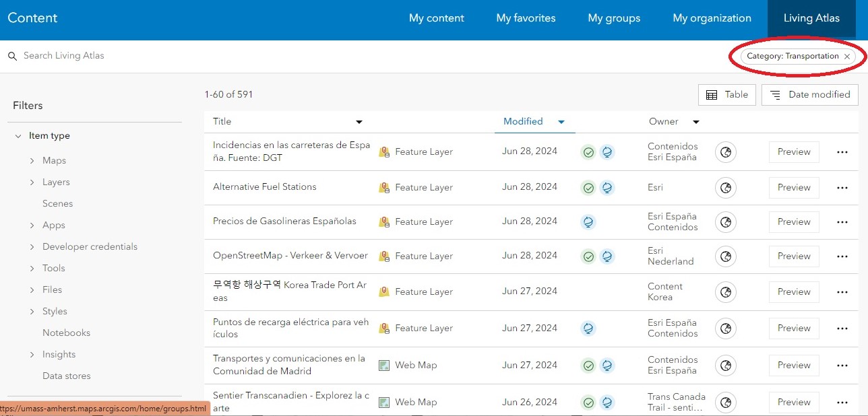Image resolution: width=868 pixels, height=416 pixels.
Task: Preview Alternative Fuel Stations layer
Action: [794, 188]
